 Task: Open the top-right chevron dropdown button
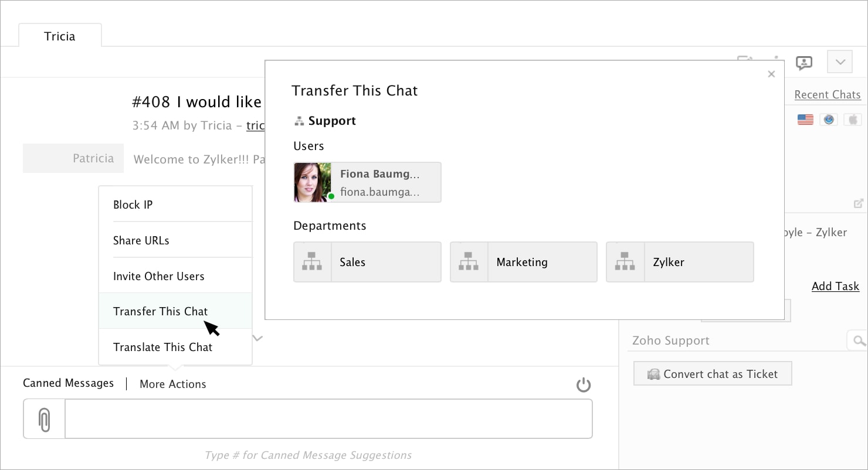(x=840, y=62)
